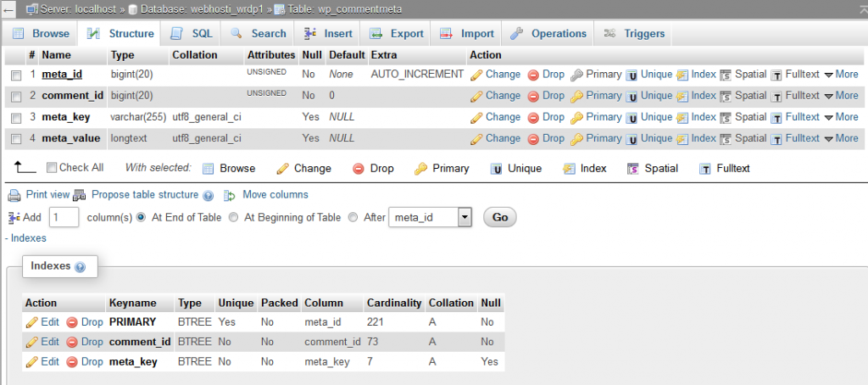The height and width of the screenshot is (385, 868).
Task: Click the Unique icon for meta_value row
Action: [x=632, y=139]
